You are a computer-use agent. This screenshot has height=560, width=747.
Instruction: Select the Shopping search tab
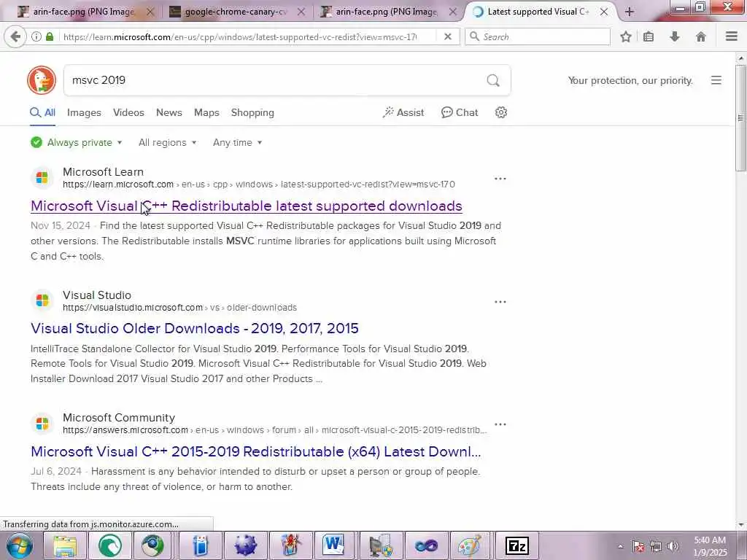pos(252,112)
